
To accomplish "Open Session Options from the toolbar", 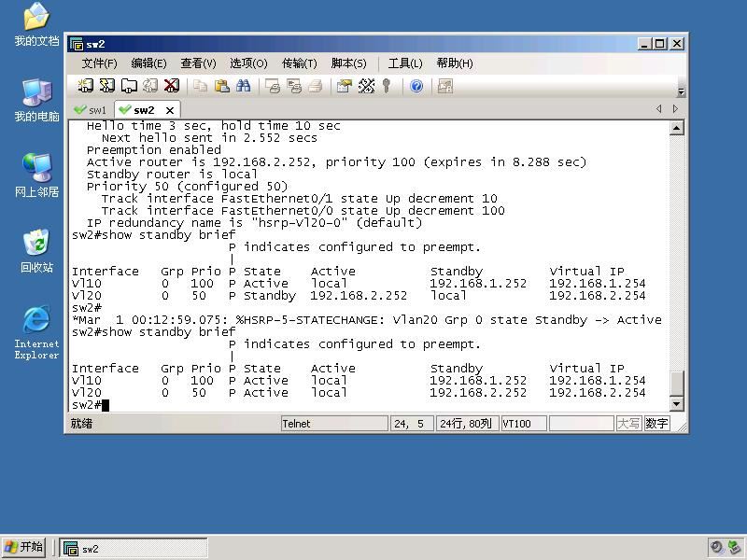I will click(344, 86).
